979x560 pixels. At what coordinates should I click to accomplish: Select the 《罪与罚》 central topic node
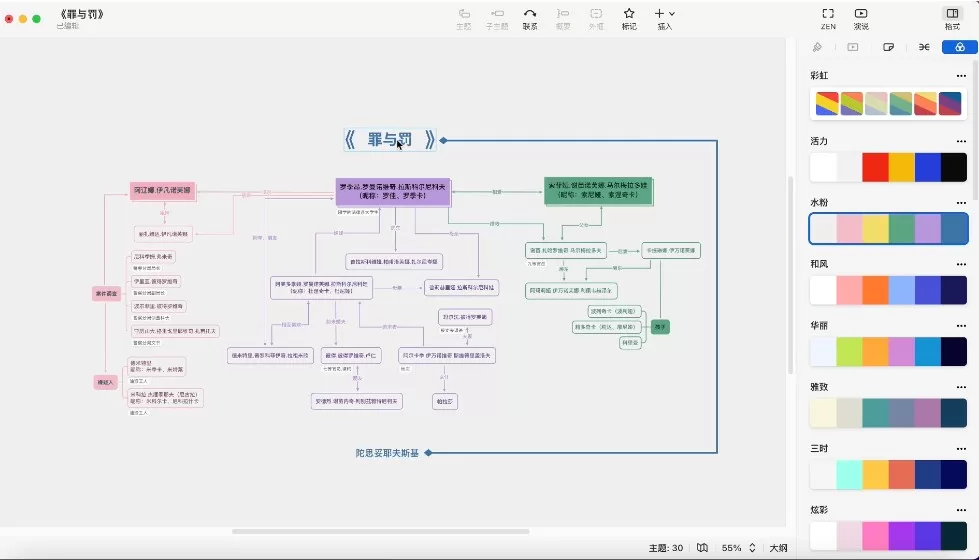point(390,140)
